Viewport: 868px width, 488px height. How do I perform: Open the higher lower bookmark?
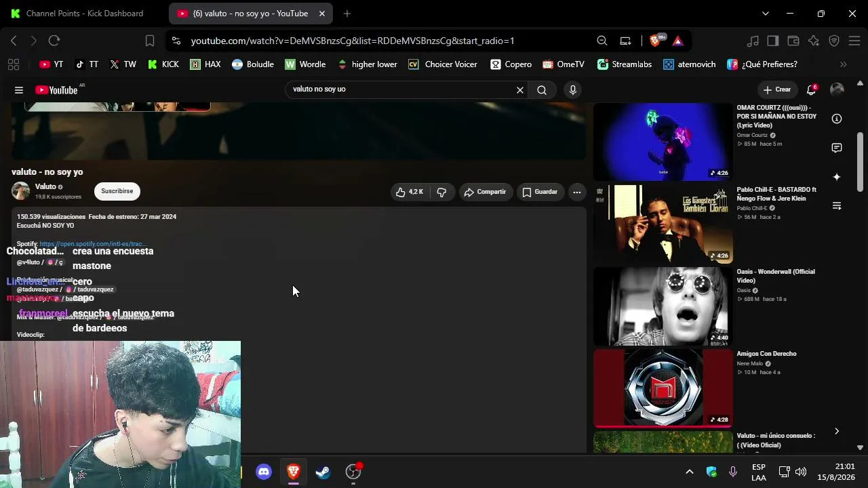pos(367,64)
